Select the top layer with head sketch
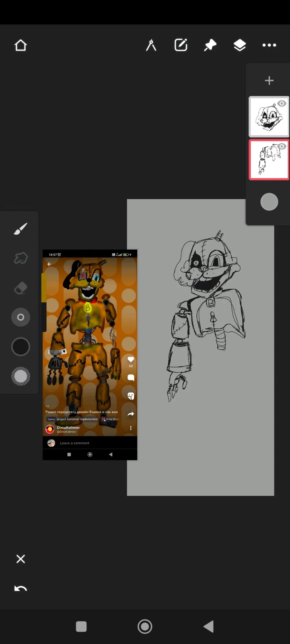Image resolution: width=290 pixels, height=644 pixels. coord(269,117)
